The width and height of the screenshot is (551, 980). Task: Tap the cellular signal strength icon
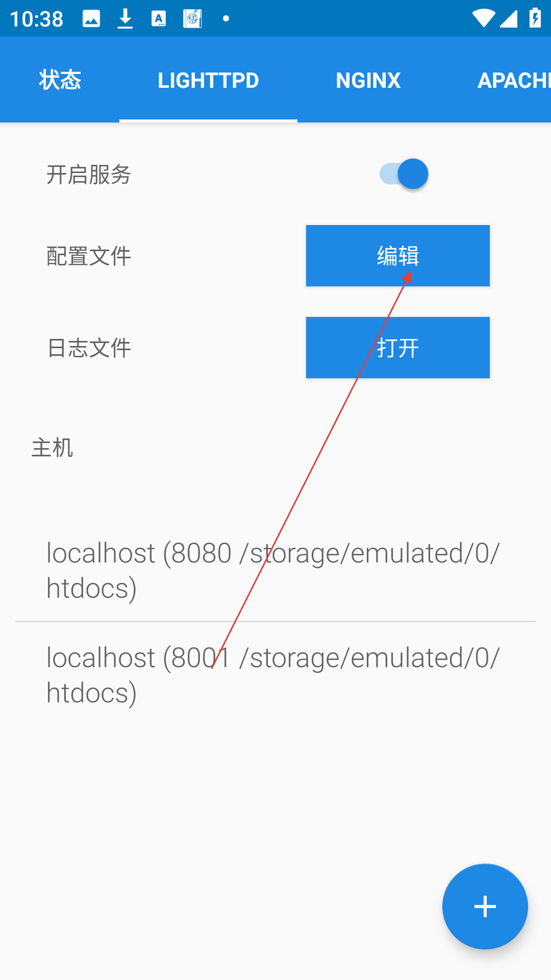pyautogui.click(x=508, y=18)
